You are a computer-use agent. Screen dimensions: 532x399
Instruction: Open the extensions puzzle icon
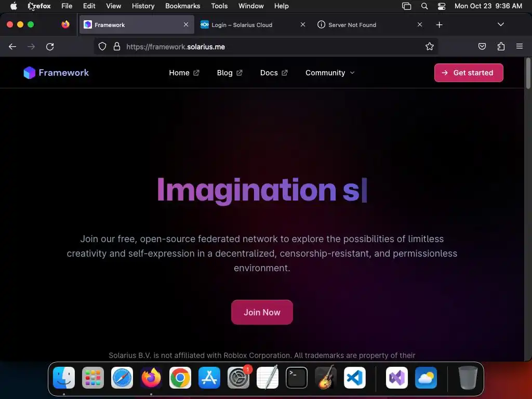click(x=501, y=46)
